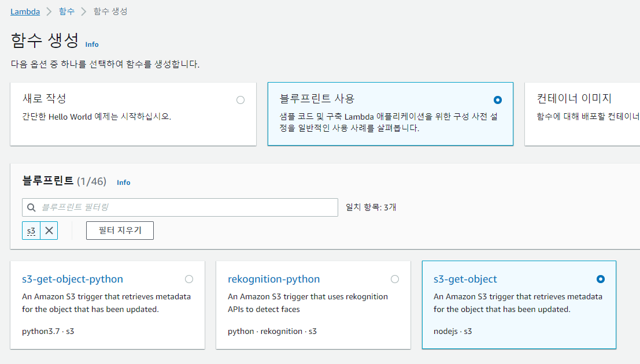Click the search magnifier icon
640x364 pixels.
point(31,207)
